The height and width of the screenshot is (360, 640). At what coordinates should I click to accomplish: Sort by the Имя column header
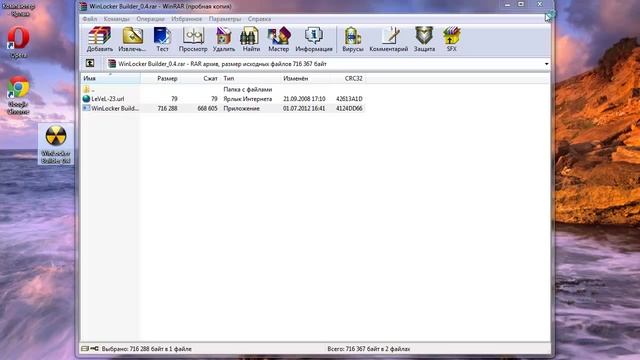coord(111,78)
